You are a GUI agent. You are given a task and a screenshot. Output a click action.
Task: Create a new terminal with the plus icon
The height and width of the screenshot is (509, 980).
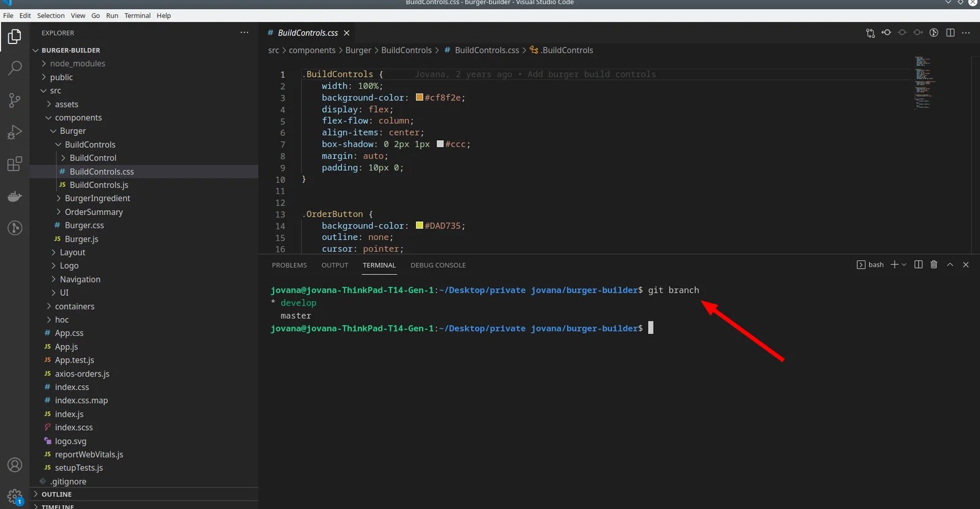tap(894, 265)
